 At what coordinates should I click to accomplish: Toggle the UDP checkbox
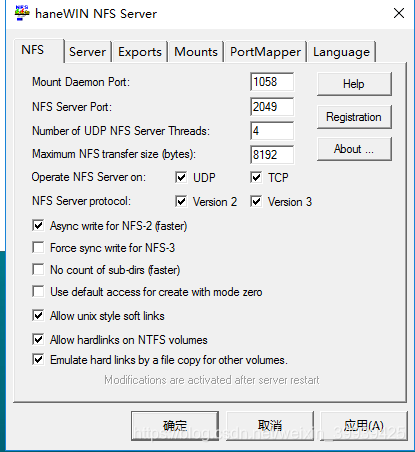[181, 178]
